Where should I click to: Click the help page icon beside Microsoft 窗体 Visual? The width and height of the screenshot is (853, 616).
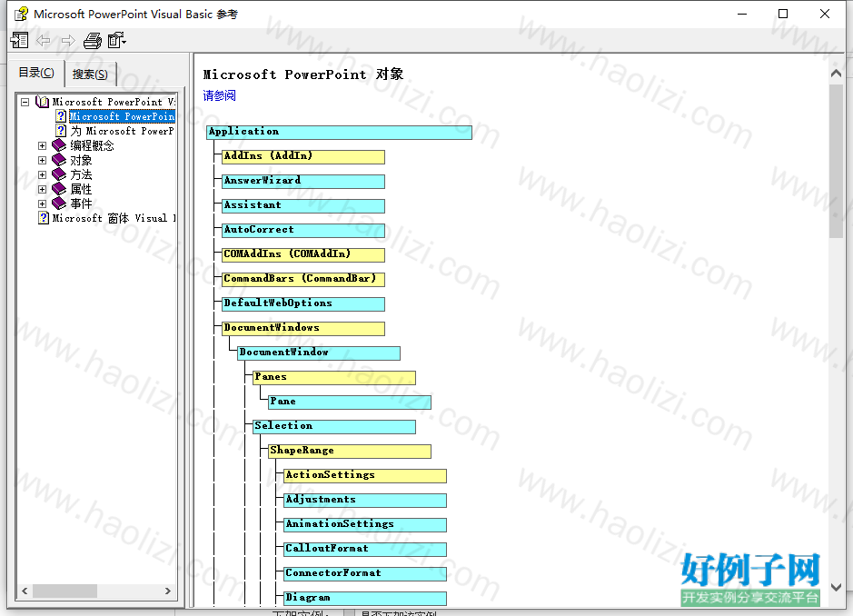coord(44,218)
